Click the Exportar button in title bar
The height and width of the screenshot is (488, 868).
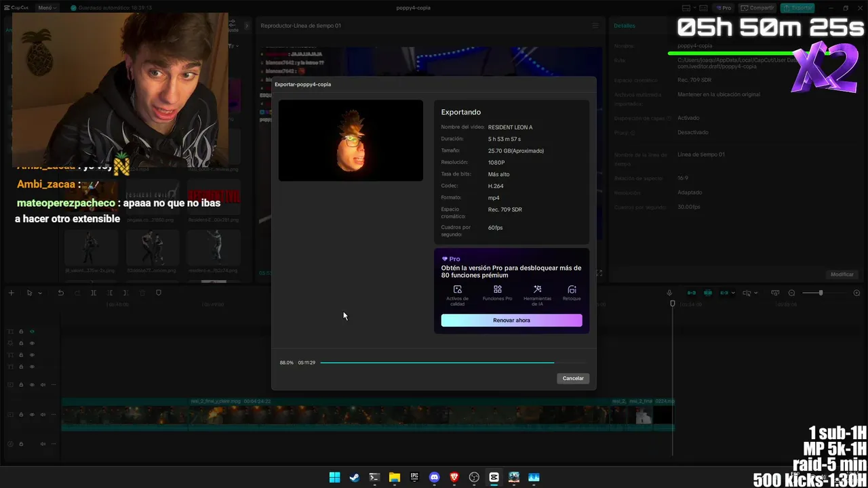(797, 7)
